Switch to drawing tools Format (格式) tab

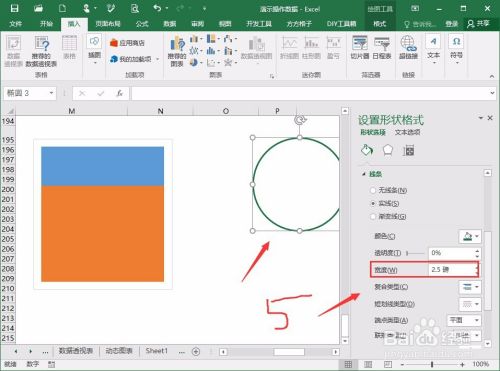[379, 24]
